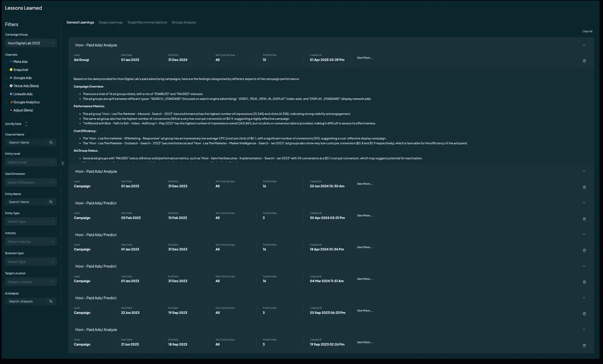Collapse the Filters sidebar with the arrow handle
The height and width of the screenshot is (364, 603).
(x=63, y=163)
